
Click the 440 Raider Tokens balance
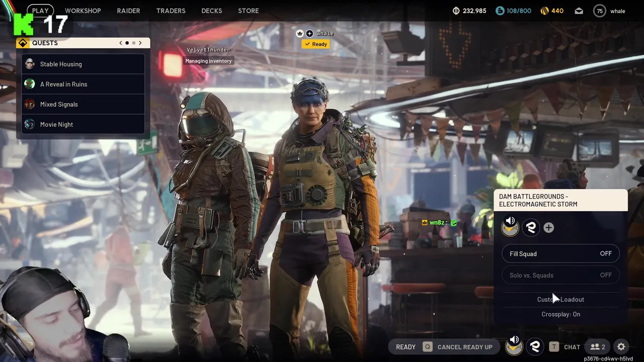click(557, 11)
